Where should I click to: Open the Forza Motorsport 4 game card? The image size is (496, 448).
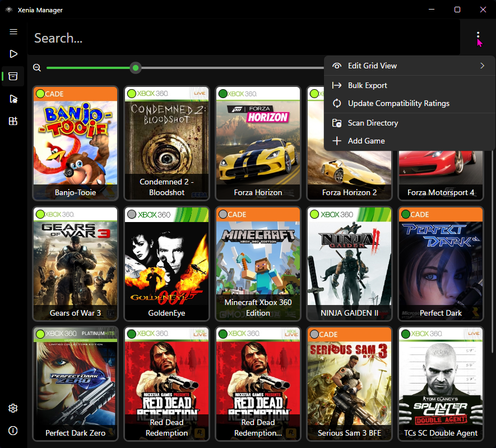pyautogui.click(x=441, y=175)
